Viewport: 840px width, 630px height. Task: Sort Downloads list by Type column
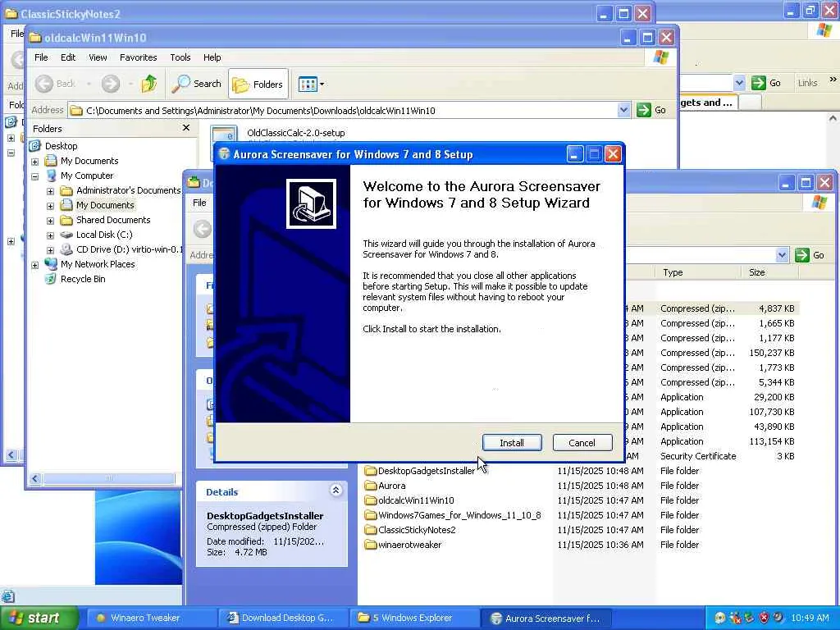698,272
